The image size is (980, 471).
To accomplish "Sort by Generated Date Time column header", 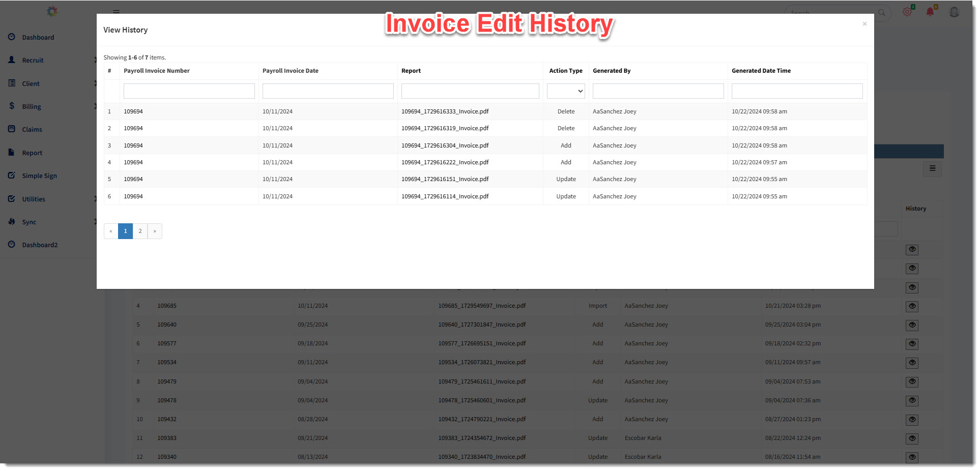I will tap(761, 71).
